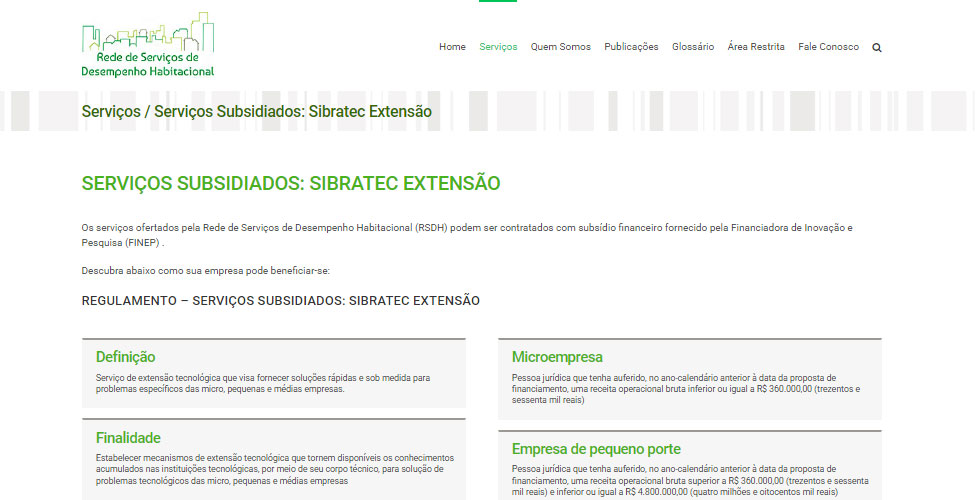Click Fale Conosco in navigation
980x500 pixels.
click(x=828, y=47)
